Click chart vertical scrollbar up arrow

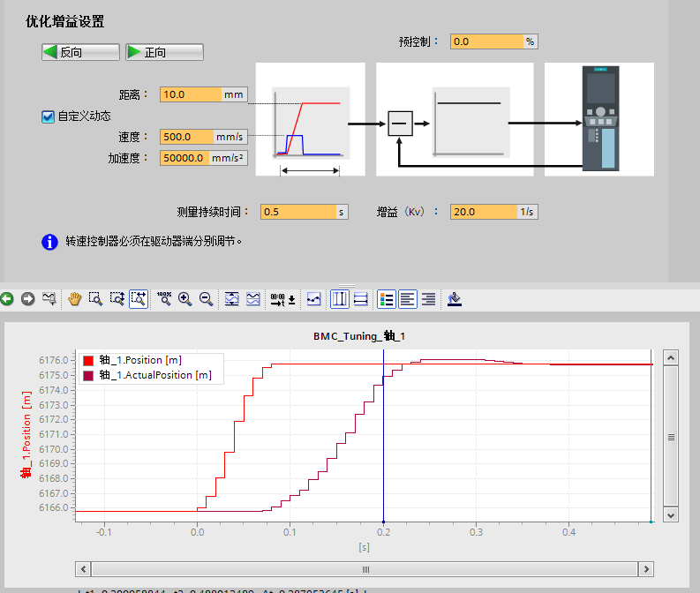pos(671,358)
